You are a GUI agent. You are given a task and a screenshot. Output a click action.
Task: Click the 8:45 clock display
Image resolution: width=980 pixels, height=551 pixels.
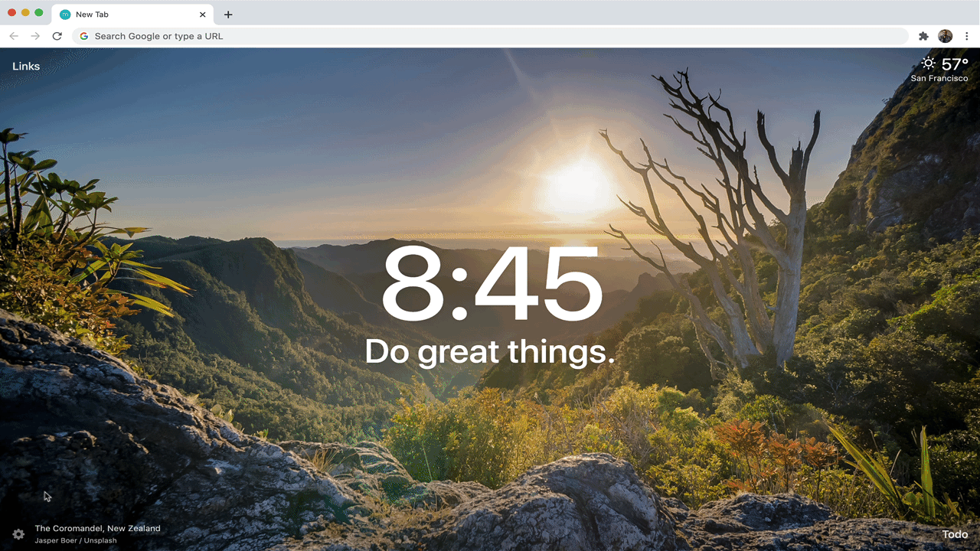[x=490, y=287]
